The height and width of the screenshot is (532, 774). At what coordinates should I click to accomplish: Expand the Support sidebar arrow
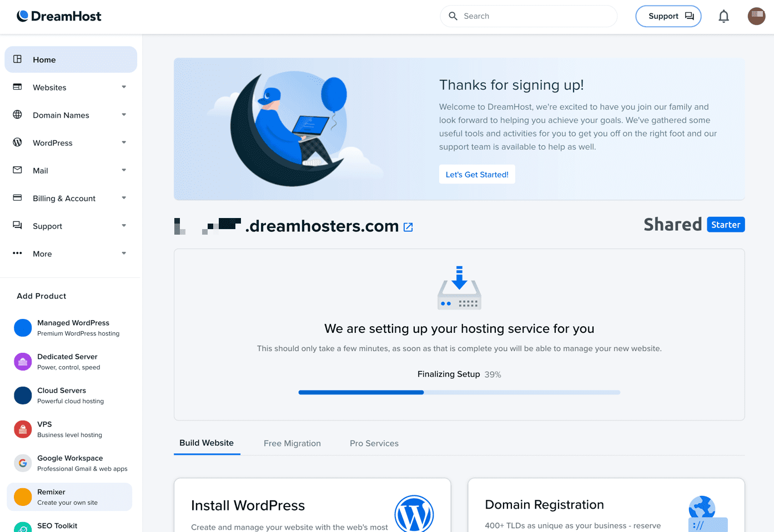click(124, 226)
